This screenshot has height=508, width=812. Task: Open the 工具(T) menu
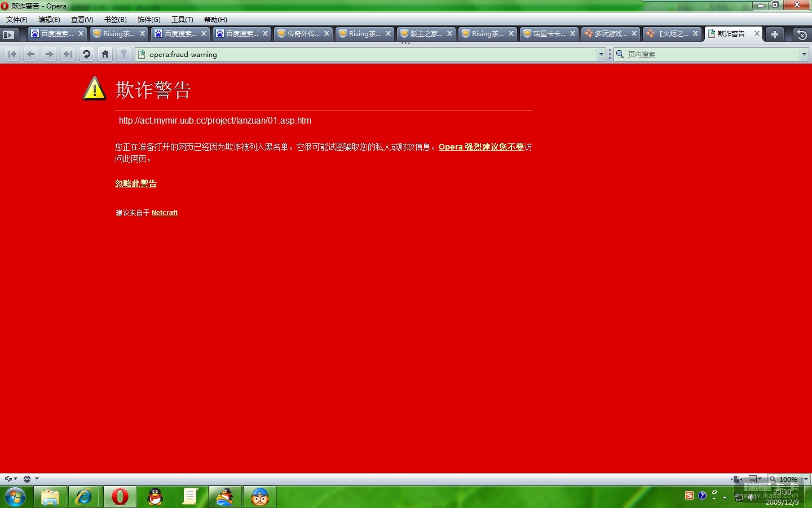182,20
